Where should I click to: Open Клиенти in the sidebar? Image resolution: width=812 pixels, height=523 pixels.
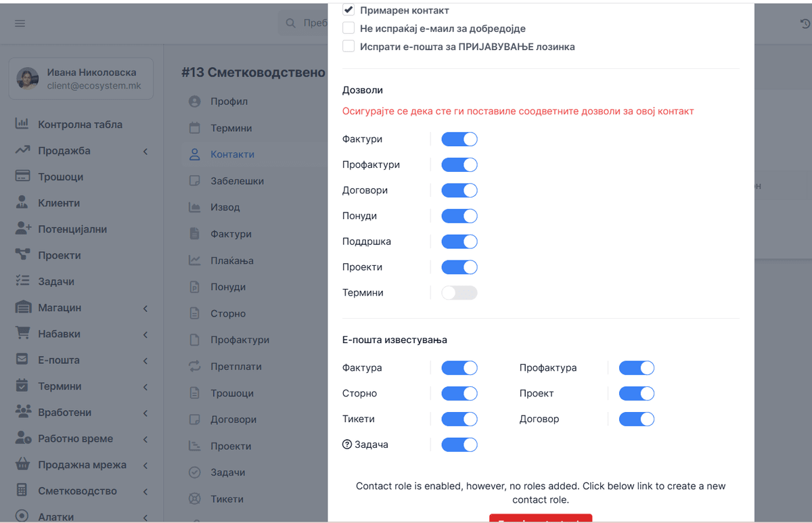[x=59, y=203]
